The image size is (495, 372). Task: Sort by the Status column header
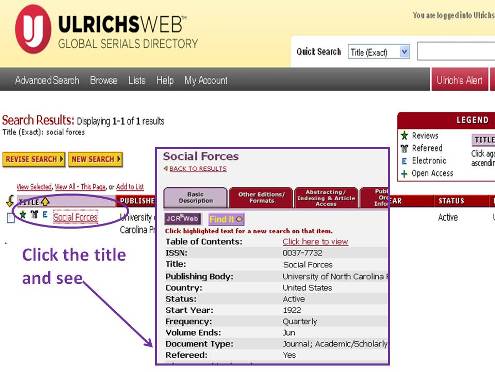click(451, 201)
